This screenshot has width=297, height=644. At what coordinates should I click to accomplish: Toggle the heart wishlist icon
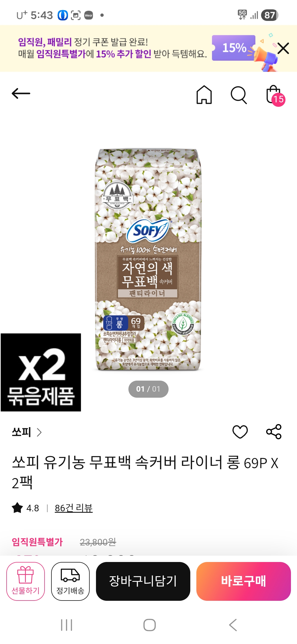pyautogui.click(x=240, y=432)
